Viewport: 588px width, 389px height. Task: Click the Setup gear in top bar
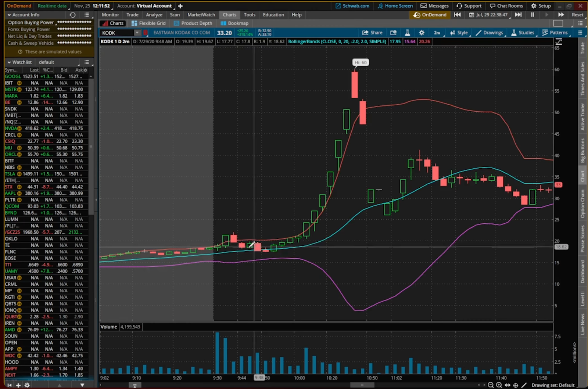click(541, 6)
